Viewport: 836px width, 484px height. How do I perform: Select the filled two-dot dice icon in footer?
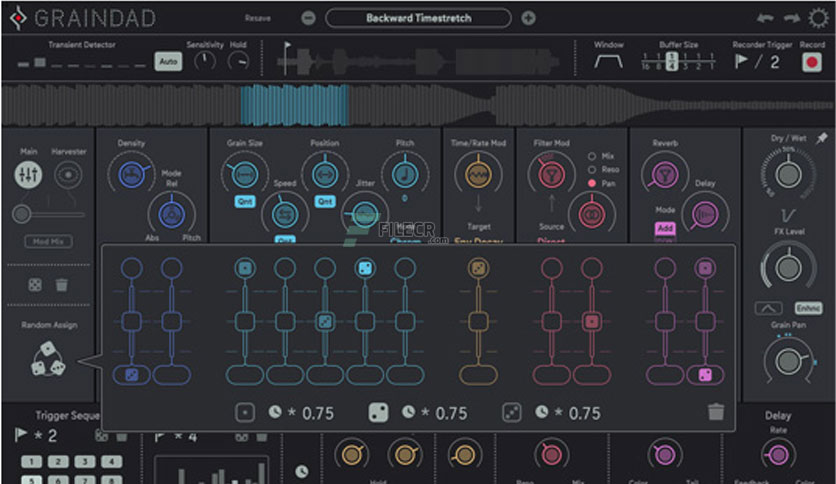coord(379,413)
